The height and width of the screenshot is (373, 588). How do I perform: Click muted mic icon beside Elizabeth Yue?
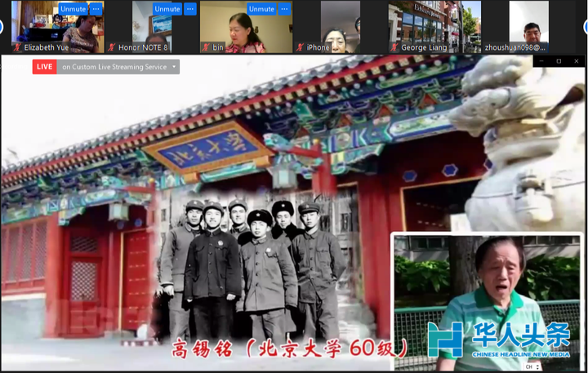[x=18, y=47]
